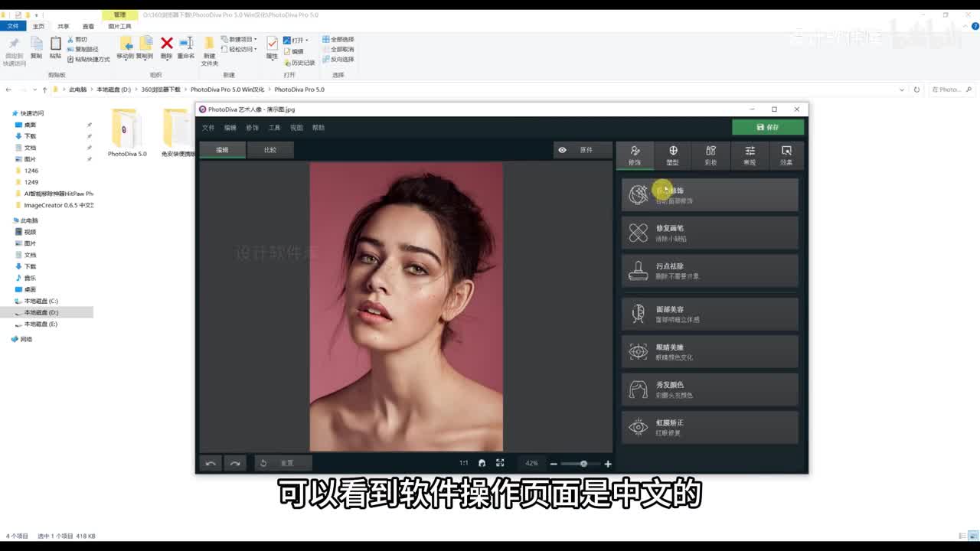Set zoom to 1:1 actual size
Screen dimensions: 980x551
point(463,463)
